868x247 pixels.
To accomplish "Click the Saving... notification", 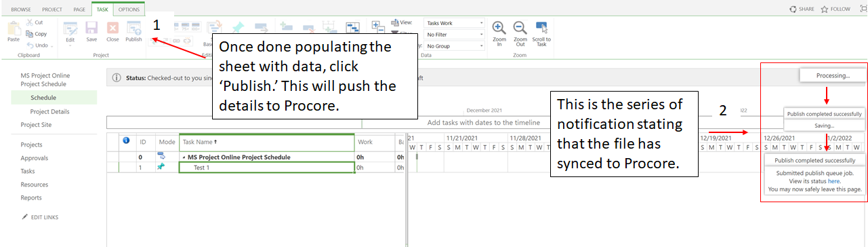I will pyautogui.click(x=824, y=126).
